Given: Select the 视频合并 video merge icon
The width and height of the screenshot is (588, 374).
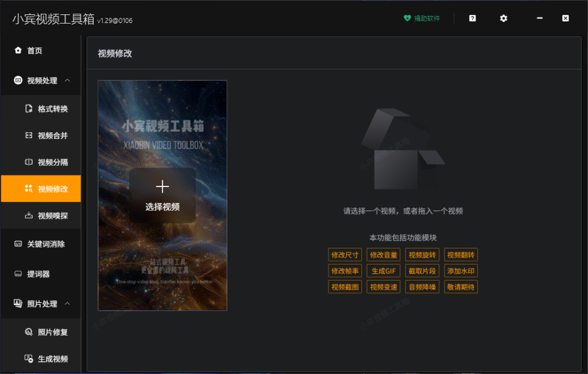Looking at the screenshot, I should pos(29,135).
